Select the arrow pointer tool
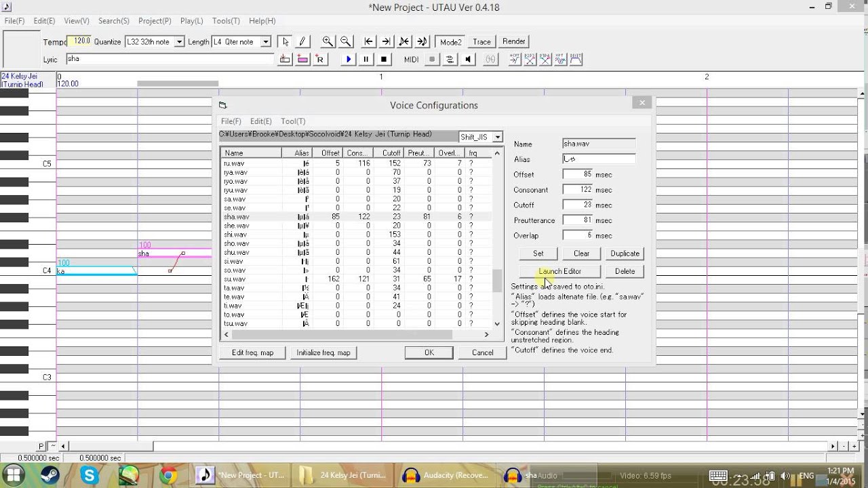The image size is (868, 488). click(285, 41)
